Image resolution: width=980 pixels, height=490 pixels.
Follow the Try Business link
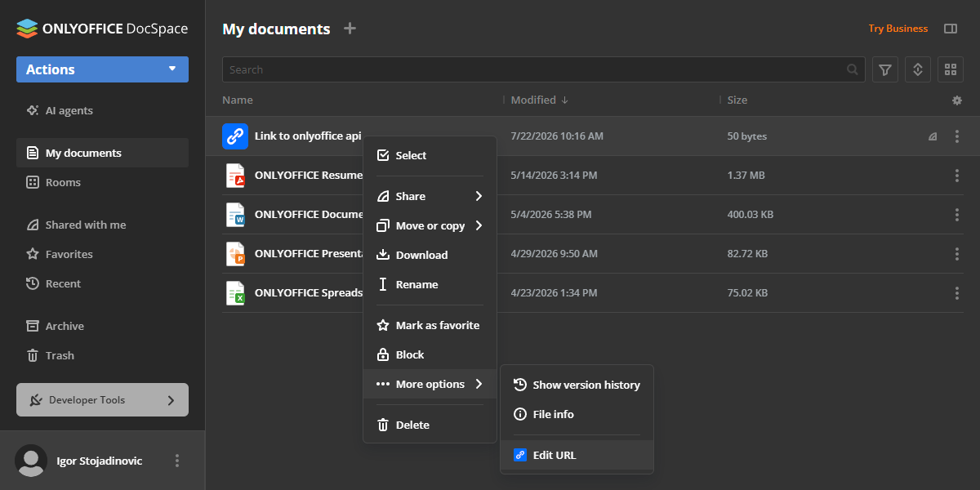[898, 29]
